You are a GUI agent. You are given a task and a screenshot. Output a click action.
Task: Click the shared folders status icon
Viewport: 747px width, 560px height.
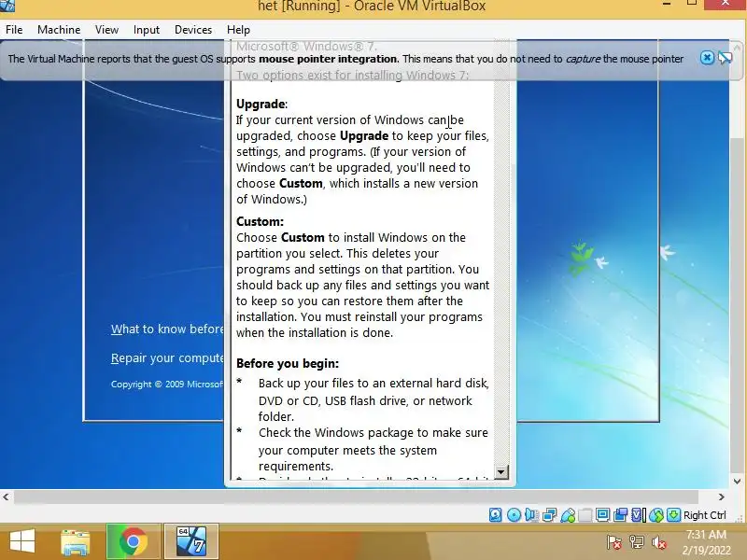[585, 515]
